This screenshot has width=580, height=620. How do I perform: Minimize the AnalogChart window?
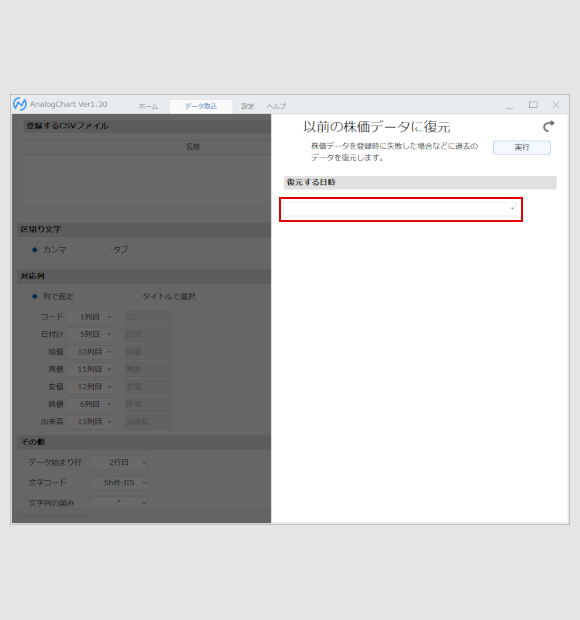(510, 105)
